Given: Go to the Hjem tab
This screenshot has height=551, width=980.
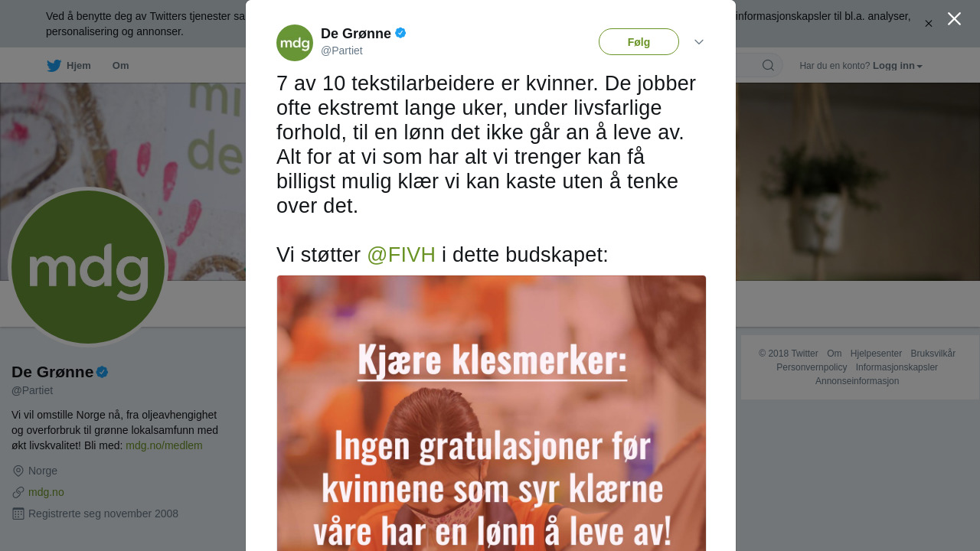Looking at the screenshot, I should (69, 66).
